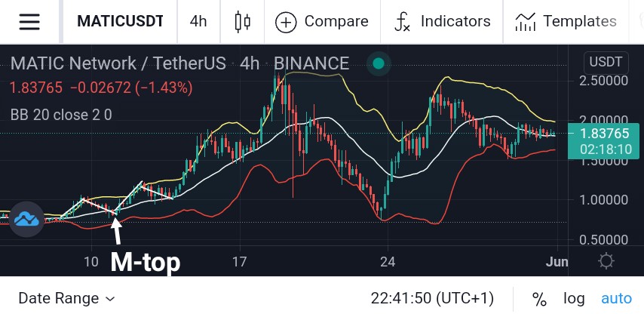Open the hamburger main menu
Image resolution: width=644 pixels, height=314 pixels.
(x=29, y=21)
